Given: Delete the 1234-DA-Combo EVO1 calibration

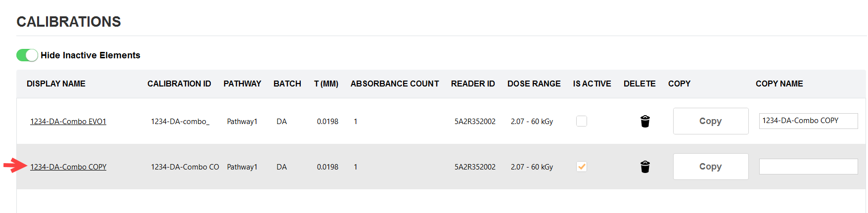Looking at the screenshot, I should (x=645, y=121).
